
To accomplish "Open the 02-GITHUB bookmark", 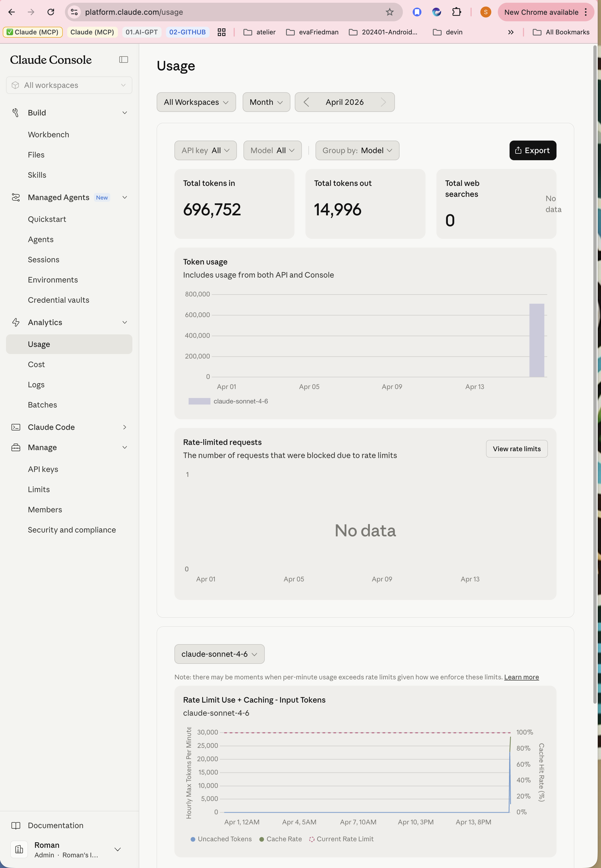I will coord(188,32).
